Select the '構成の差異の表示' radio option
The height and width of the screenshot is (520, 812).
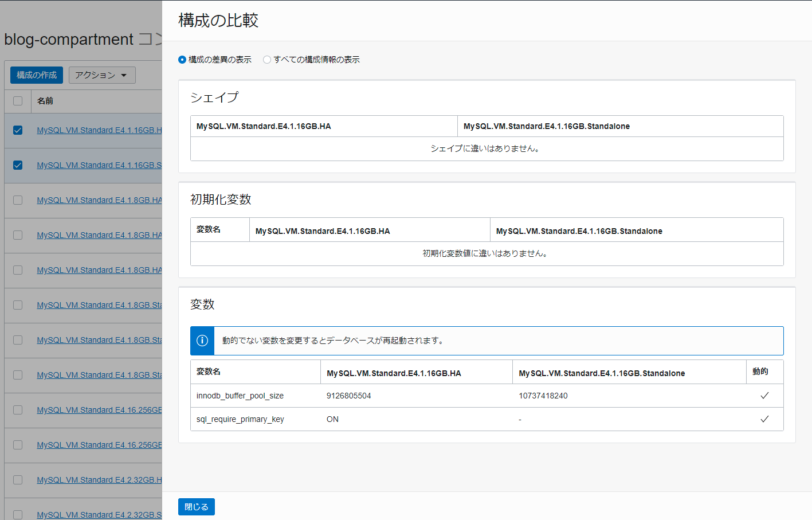(x=182, y=60)
